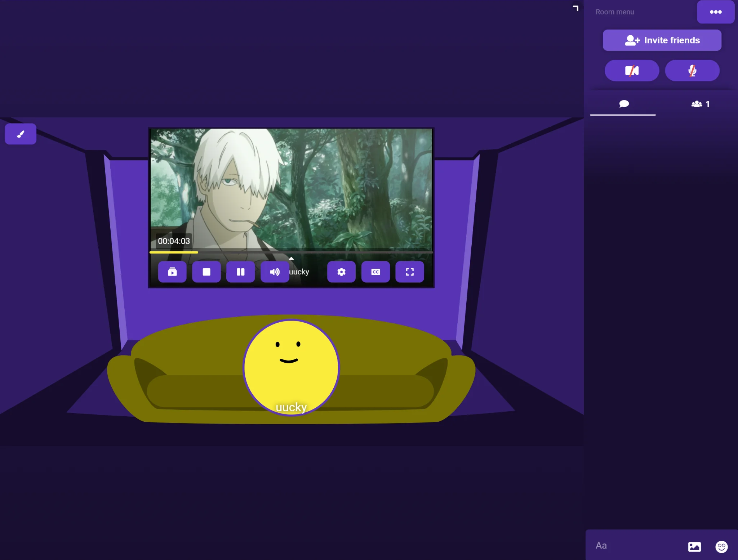Expand the small arrow above video controls
The width and height of the screenshot is (738, 560).
[291, 258]
